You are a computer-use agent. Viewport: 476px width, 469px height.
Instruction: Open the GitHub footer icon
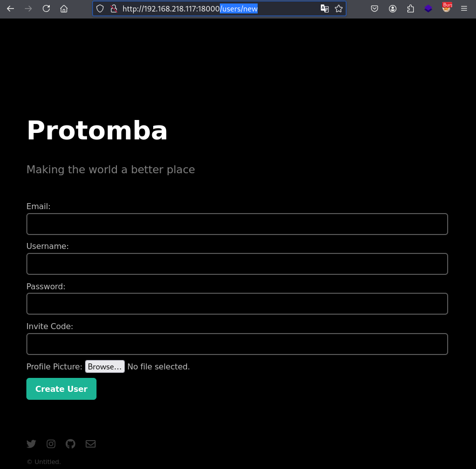(71, 444)
